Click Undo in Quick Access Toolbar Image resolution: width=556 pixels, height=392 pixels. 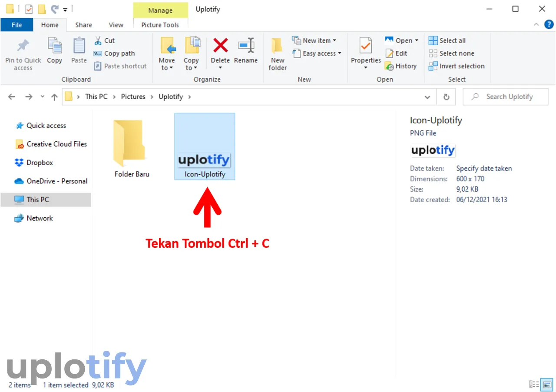54,9
